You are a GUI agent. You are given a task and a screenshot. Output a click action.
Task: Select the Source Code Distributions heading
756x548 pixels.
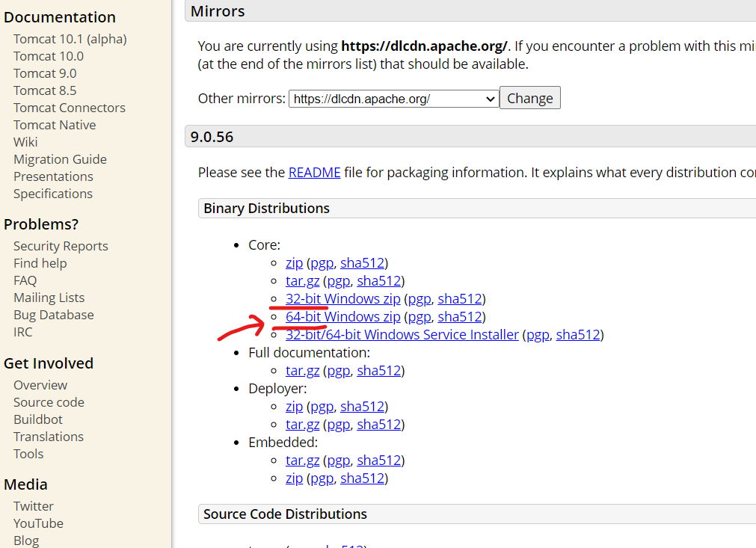(285, 514)
